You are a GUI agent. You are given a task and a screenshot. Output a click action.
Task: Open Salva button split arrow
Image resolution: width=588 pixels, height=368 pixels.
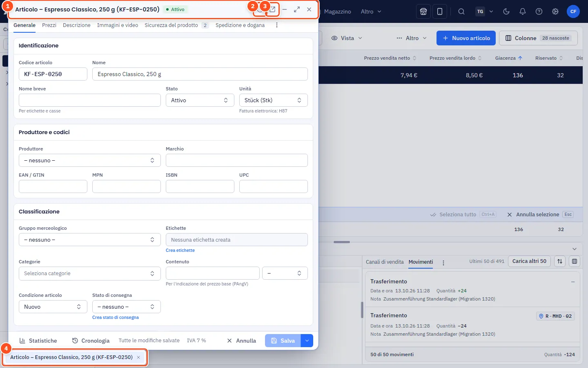pyautogui.click(x=307, y=341)
